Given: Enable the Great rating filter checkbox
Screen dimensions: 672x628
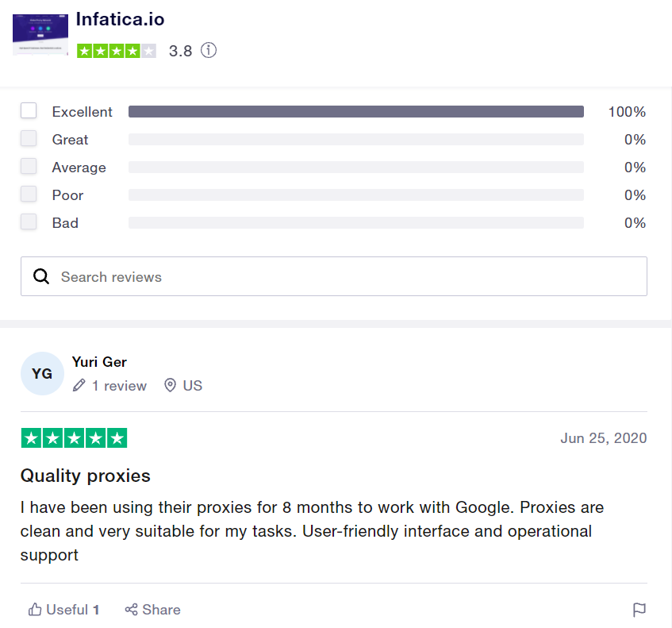Looking at the screenshot, I should pyautogui.click(x=29, y=139).
